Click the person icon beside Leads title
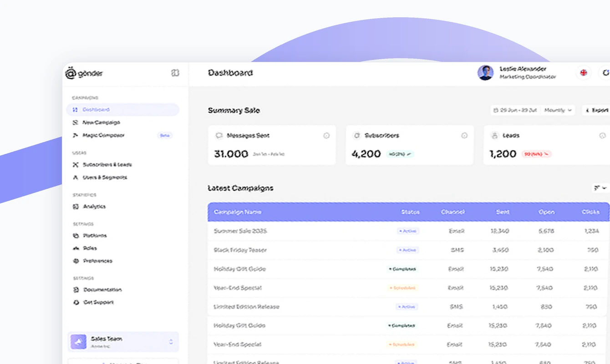This screenshot has height=364, width=610. pos(494,136)
